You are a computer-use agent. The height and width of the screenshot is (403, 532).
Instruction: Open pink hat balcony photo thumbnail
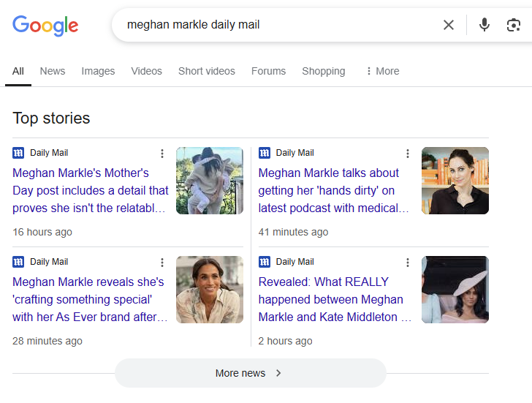(455, 290)
